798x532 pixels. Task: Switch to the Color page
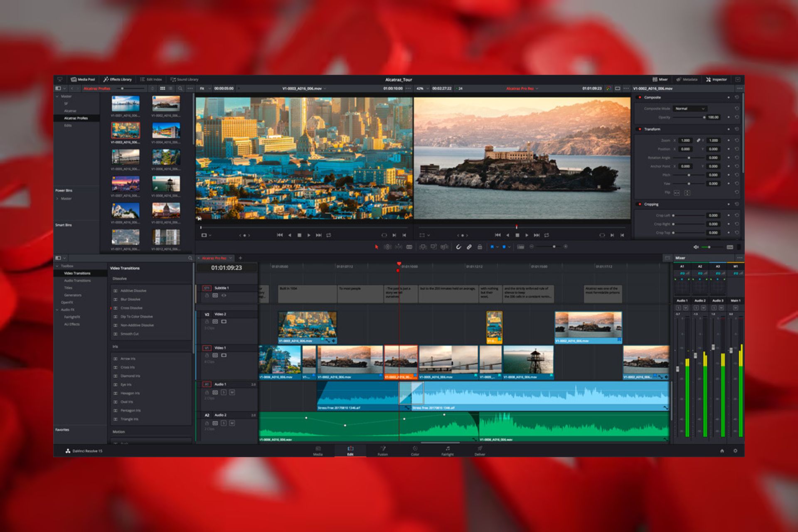(x=415, y=451)
